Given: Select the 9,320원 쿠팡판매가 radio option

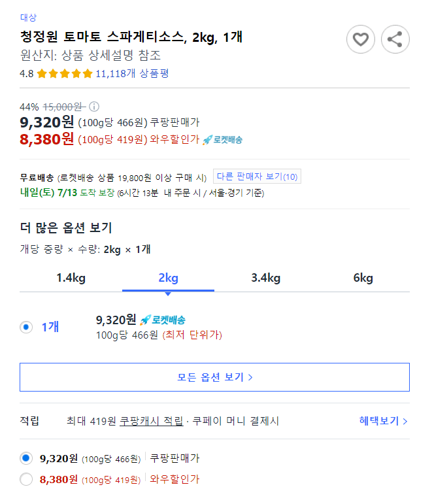Looking at the screenshot, I should pos(26,458).
